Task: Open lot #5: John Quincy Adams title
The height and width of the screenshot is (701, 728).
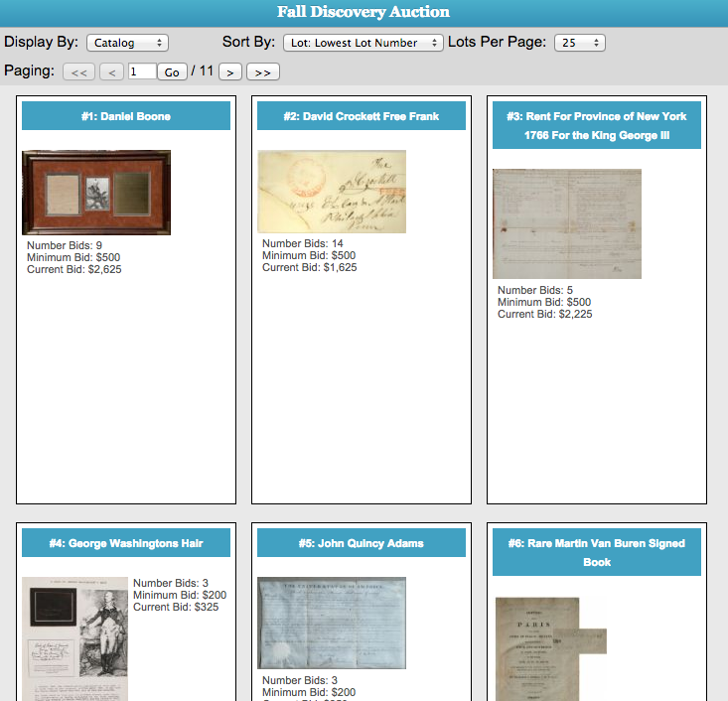Action: [x=362, y=543]
